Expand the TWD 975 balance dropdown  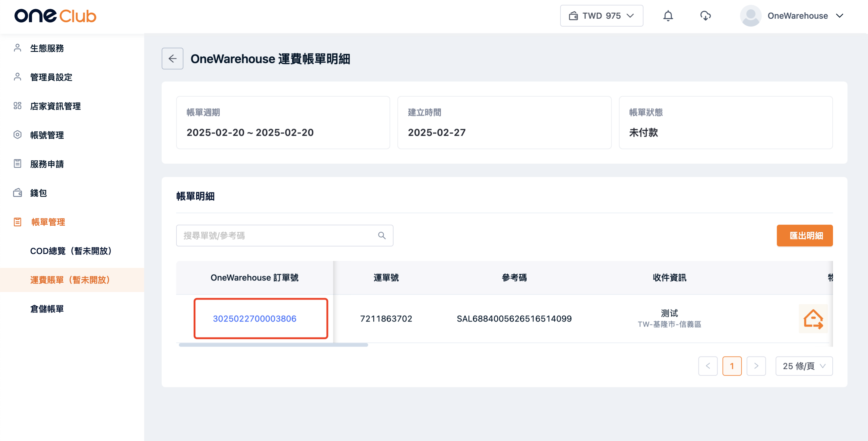click(x=601, y=16)
